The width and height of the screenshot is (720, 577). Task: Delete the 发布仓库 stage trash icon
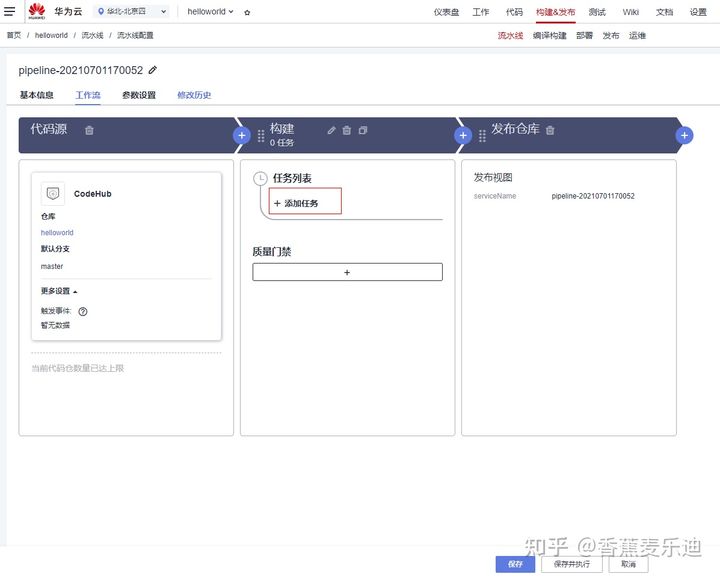tap(550, 130)
